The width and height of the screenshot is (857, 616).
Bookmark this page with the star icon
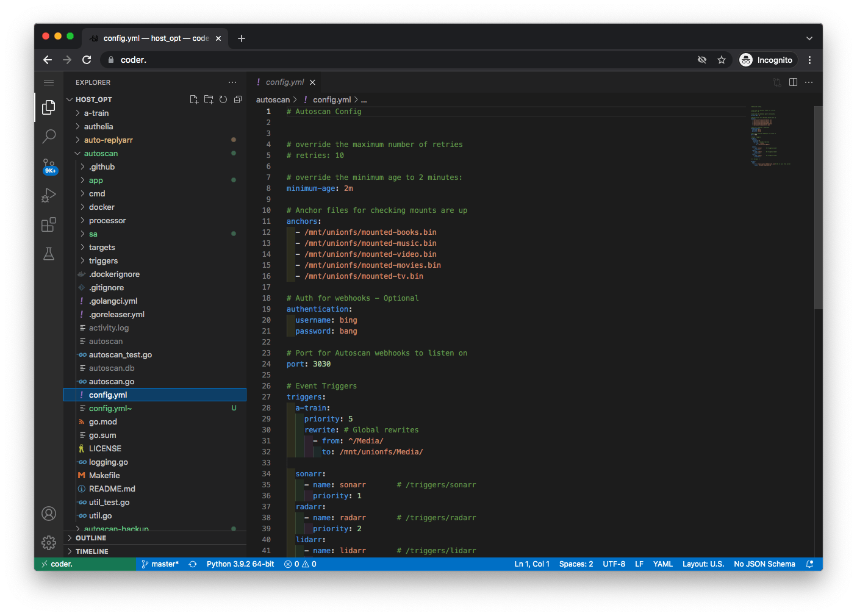(x=722, y=60)
